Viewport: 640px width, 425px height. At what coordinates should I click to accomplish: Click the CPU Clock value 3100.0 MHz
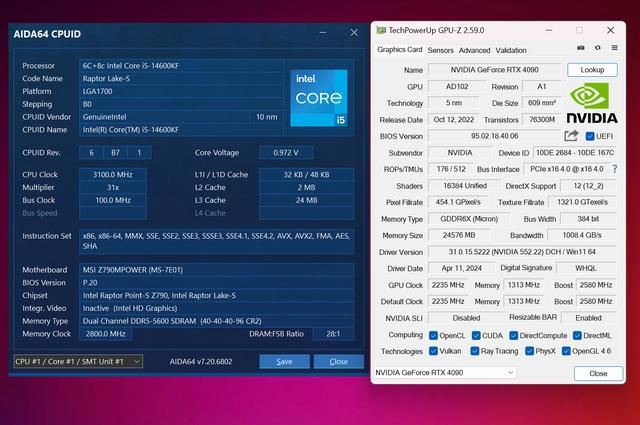click(113, 175)
